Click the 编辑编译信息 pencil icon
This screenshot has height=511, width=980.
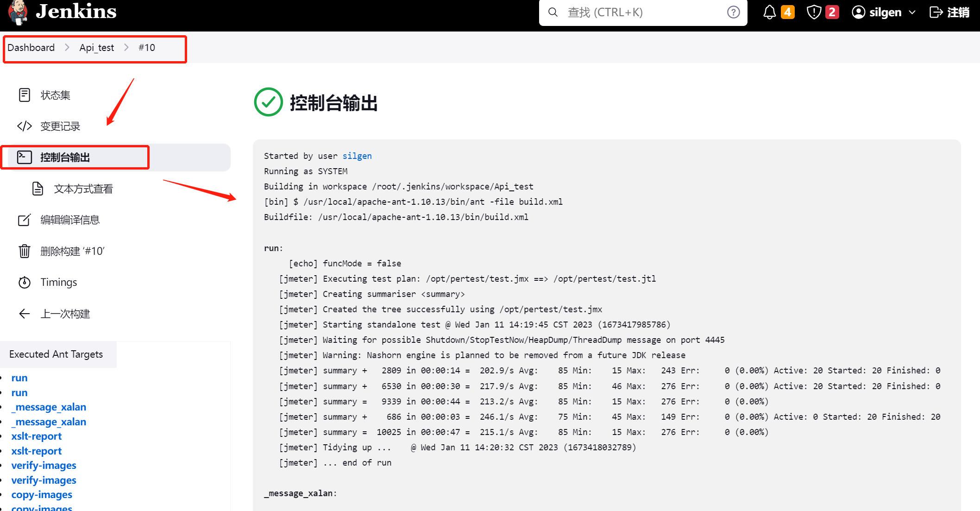coord(25,220)
